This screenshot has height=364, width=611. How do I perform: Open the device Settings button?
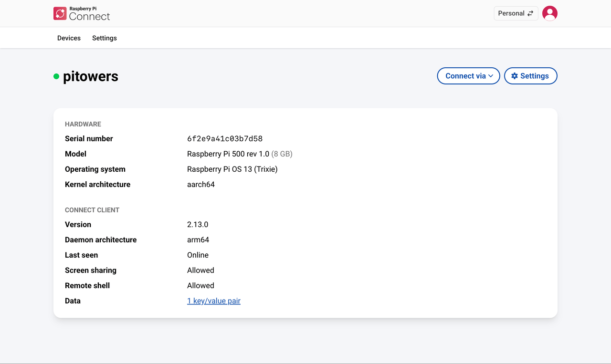[531, 76]
